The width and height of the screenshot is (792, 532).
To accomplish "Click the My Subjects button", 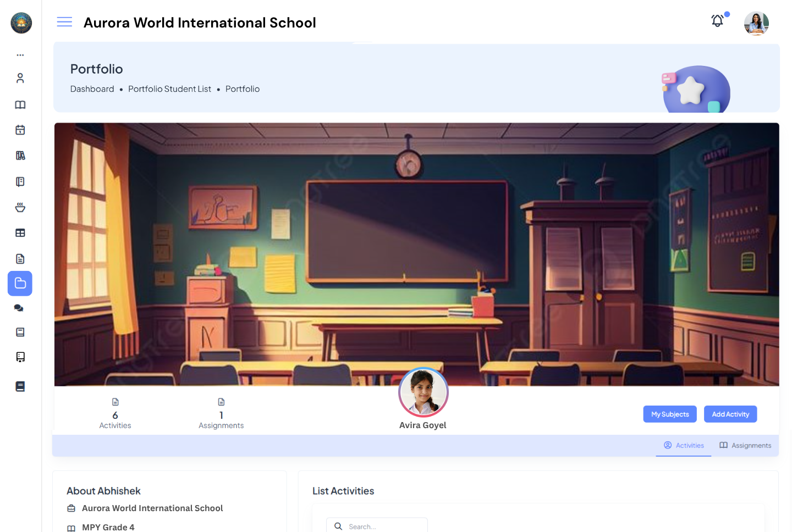I will tap(670, 414).
